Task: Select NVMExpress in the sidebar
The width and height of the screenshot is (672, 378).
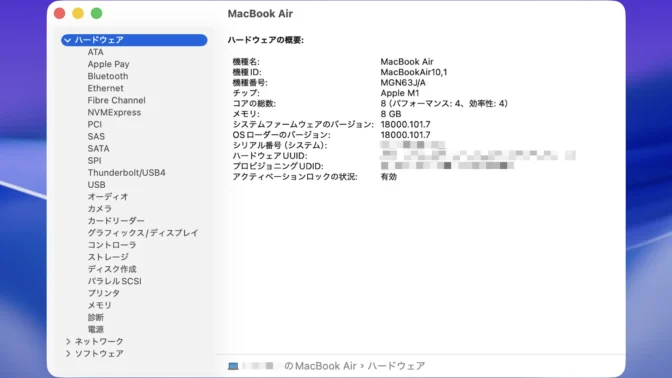Action: [x=114, y=112]
